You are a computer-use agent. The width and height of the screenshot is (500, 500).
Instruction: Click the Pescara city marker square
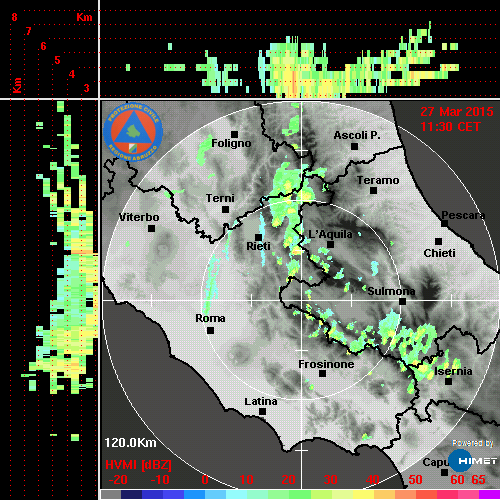pos(445,224)
